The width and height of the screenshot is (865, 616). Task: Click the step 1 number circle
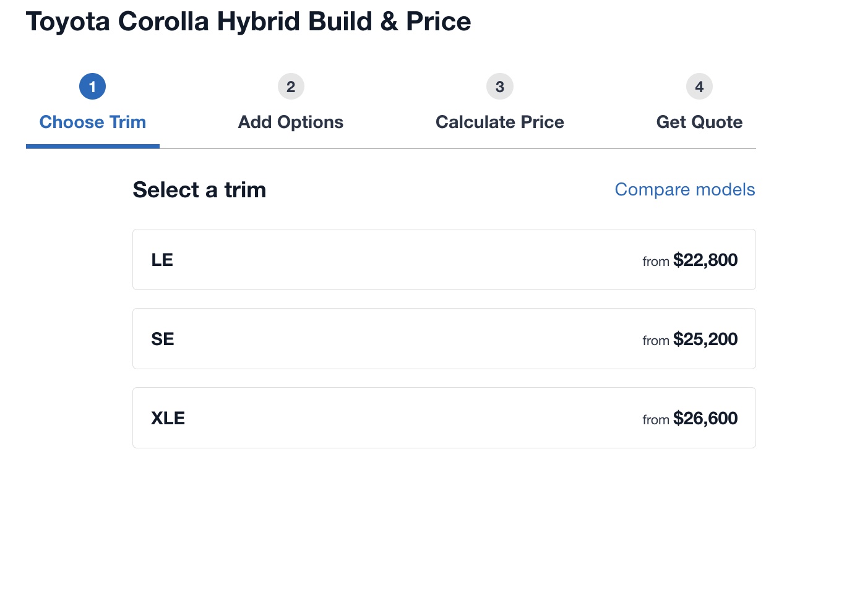(x=93, y=87)
